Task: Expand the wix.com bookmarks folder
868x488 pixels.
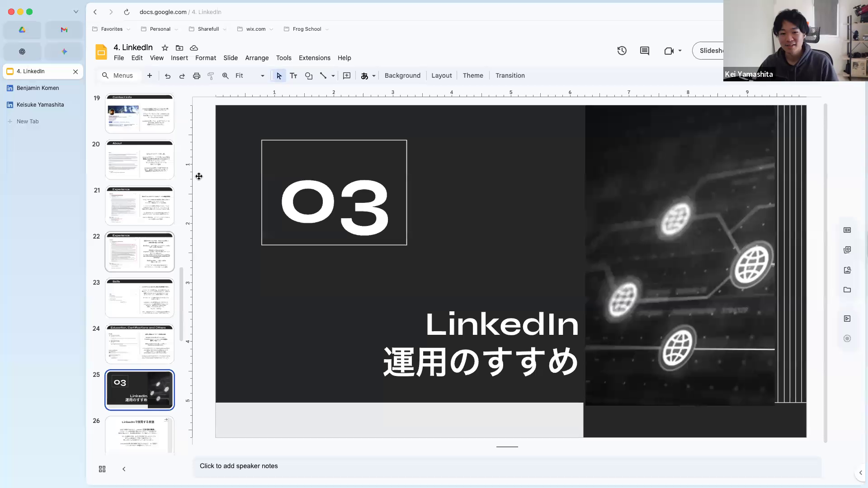Action: pyautogui.click(x=255, y=29)
